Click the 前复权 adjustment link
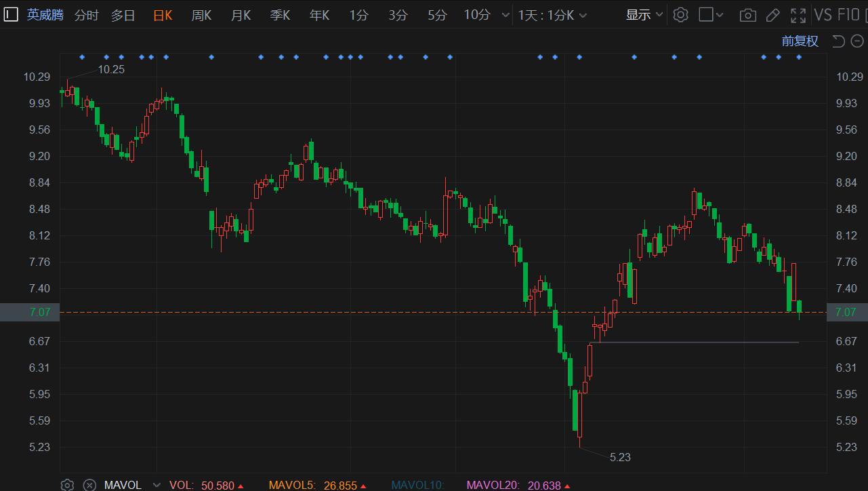 click(800, 41)
